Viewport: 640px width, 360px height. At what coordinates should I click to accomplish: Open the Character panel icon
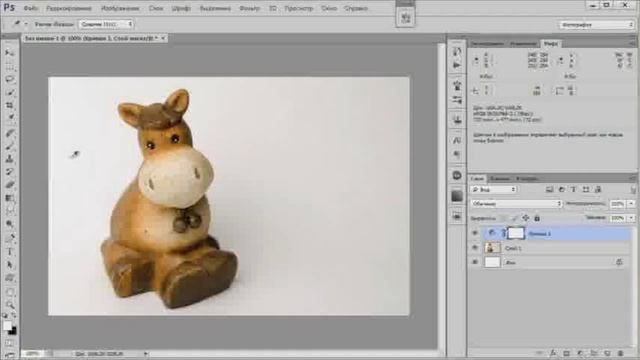(x=457, y=140)
